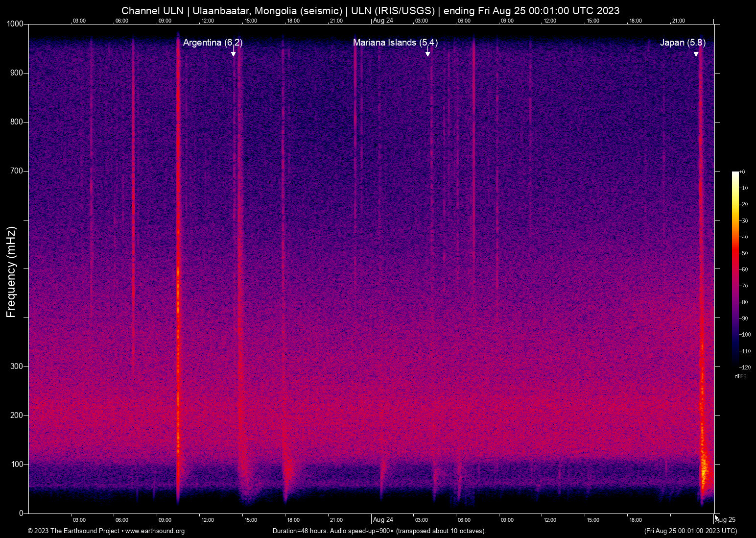
Task: Click the dBFS color scale bar
Action: (735, 269)
